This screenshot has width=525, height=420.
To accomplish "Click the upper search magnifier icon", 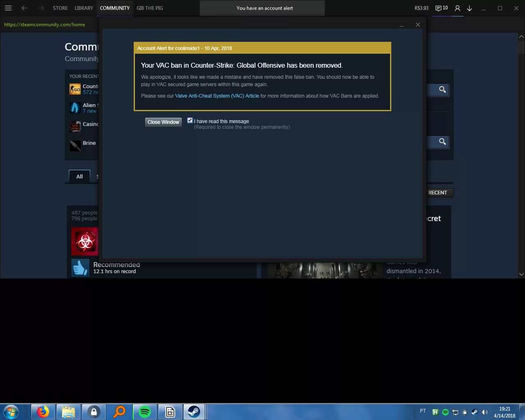I will click(x=442, y=89).
